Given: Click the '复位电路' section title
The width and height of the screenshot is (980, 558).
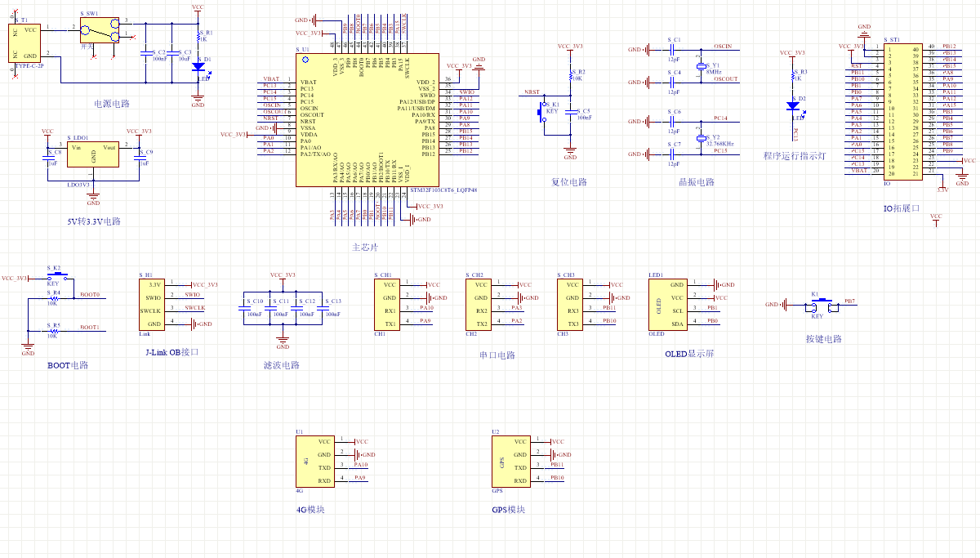Looking at the screenshot, I should coord(569,182).
